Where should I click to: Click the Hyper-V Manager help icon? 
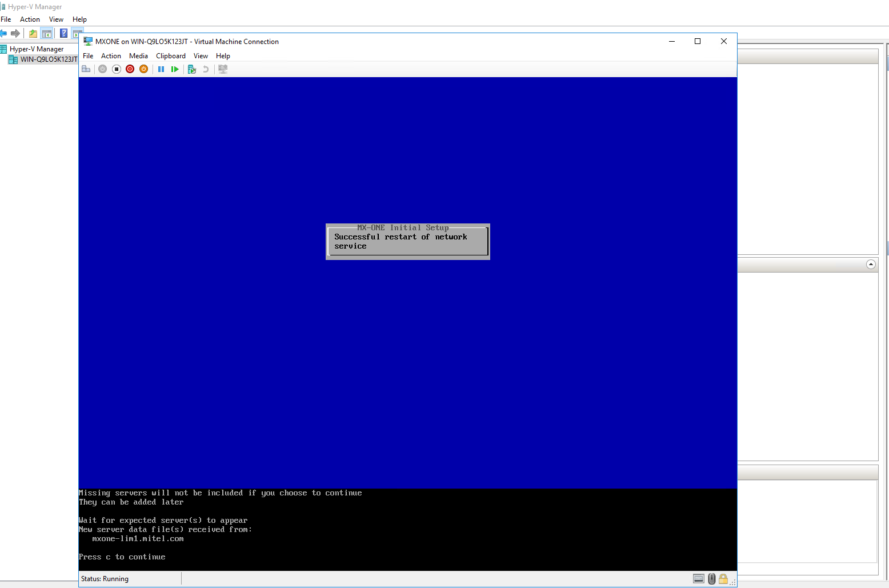click(x=63, y=34)
